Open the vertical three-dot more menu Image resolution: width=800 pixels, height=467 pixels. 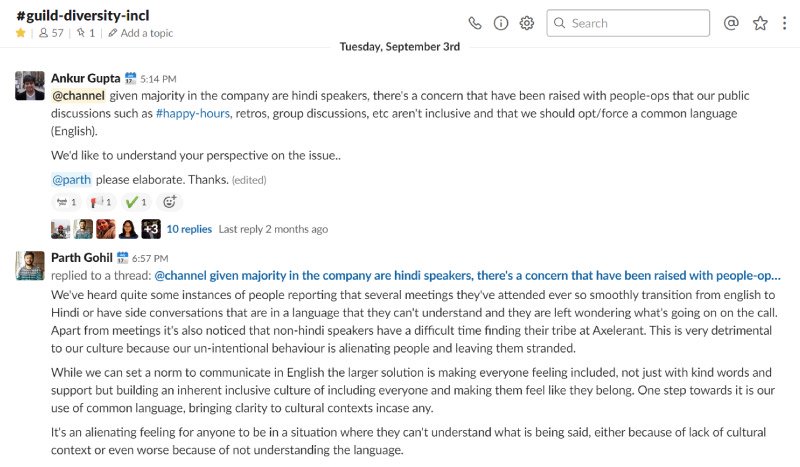784,23
